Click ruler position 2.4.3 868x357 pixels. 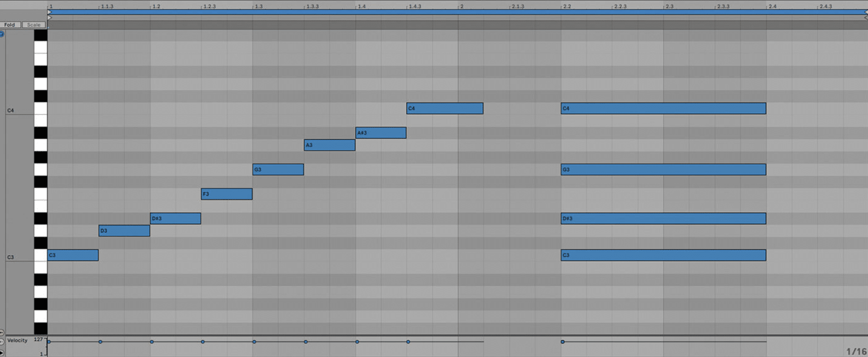(x=826, y=6)
